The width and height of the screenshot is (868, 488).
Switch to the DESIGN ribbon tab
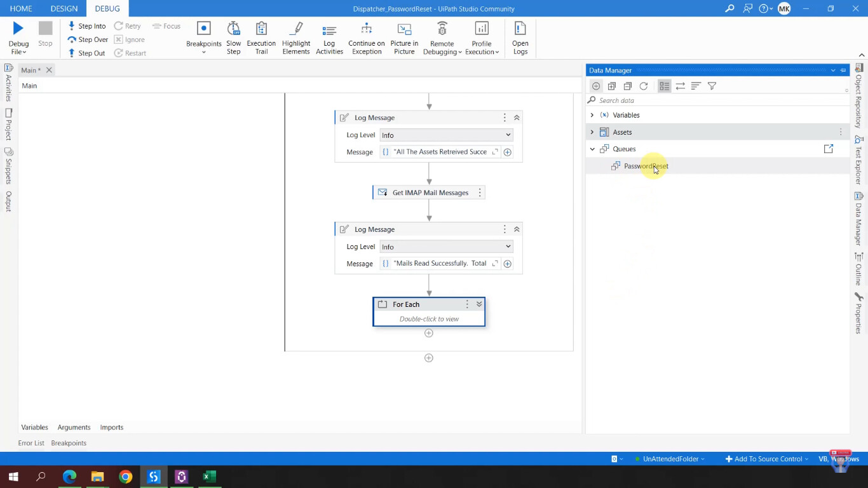click(x=64, y=8)
